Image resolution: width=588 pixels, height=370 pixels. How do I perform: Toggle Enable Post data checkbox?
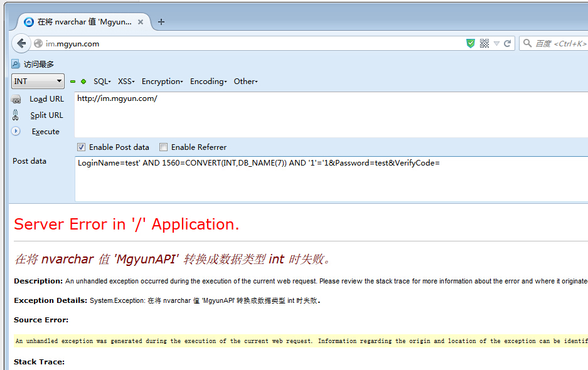tap(81, 147)
